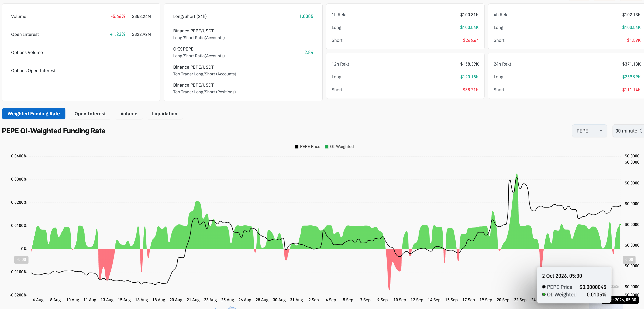Click the OKX PEPE ratio value 2.84
Screen dimensions: 644x309
308,52
